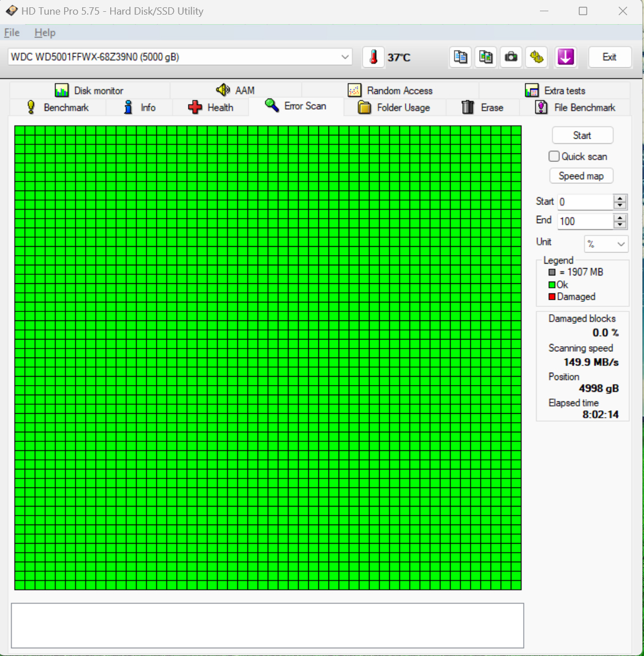
Task: Click the Folder Usage folder icon
Action: [x=364, y=107]
